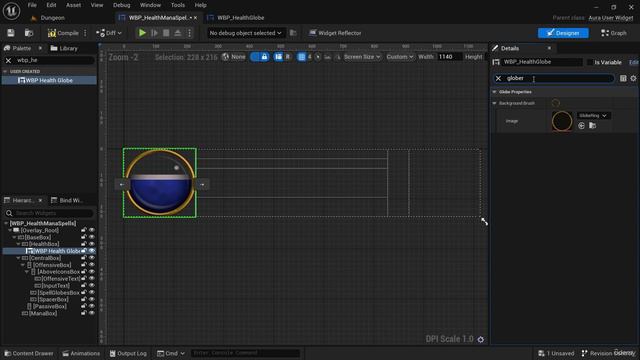Open the Debug menu
Viewport: 640px width, 360px height.
click(x=121, y=5)
